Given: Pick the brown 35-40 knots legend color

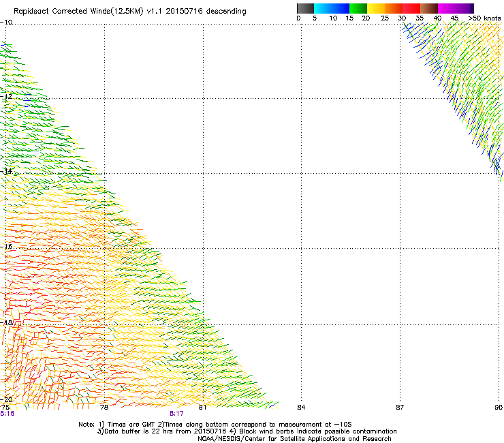Looking at the screenshot, I should 429,8.
